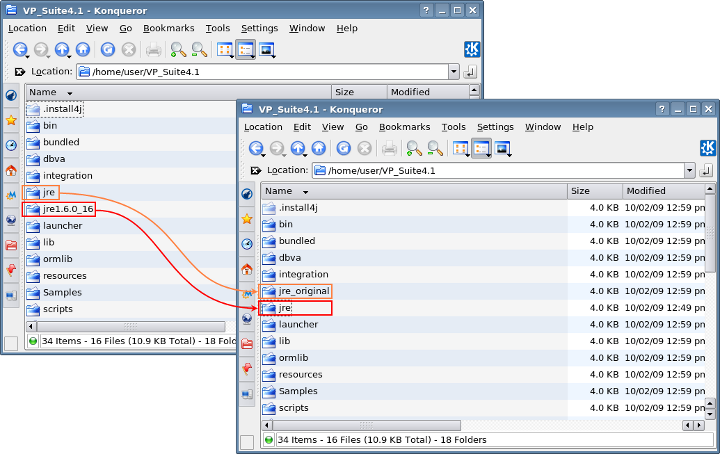Go Up a directory in rear window
Image resolution: width=720 pixels, height=454 pixels.
click(x=62, y=50)
